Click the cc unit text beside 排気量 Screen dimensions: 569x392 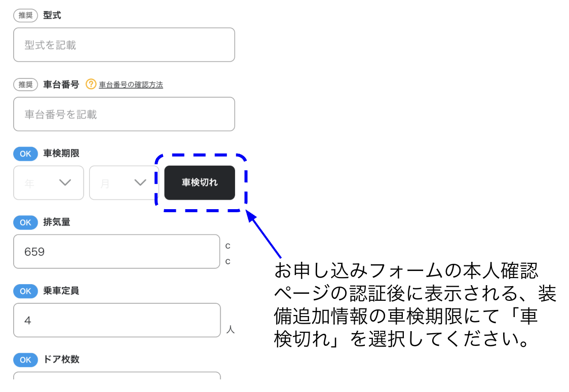pyautogui.click(x=228, y=253)
